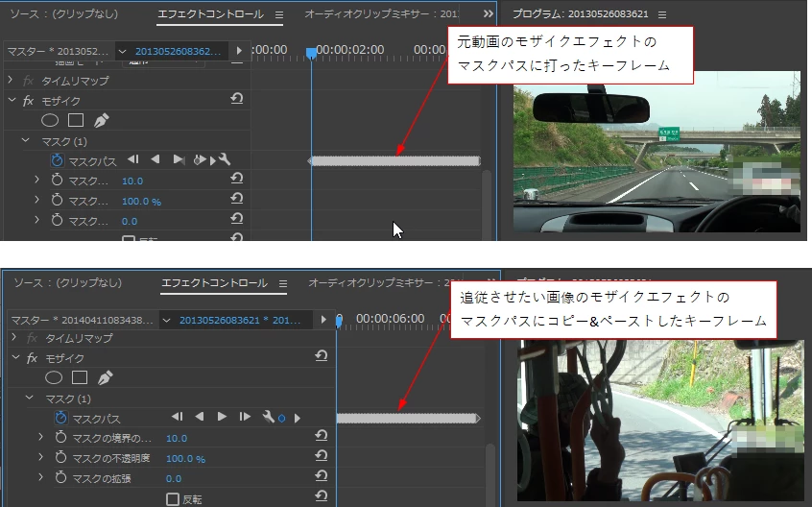812x507 pixels.
Task: Open clip dropdown beside 20130526083621 * 201
Action: [166, 320]
